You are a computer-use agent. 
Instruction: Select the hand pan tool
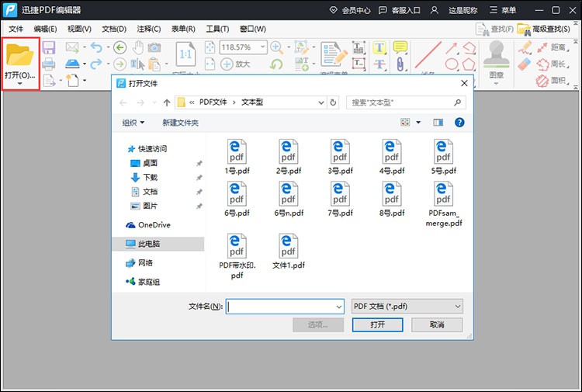(138, 47)
